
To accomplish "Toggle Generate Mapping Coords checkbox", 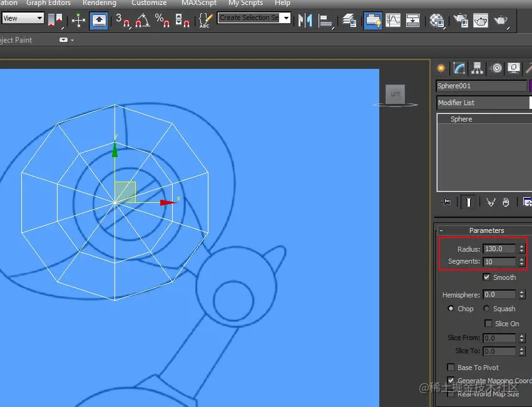I will (x=451, y=381).
